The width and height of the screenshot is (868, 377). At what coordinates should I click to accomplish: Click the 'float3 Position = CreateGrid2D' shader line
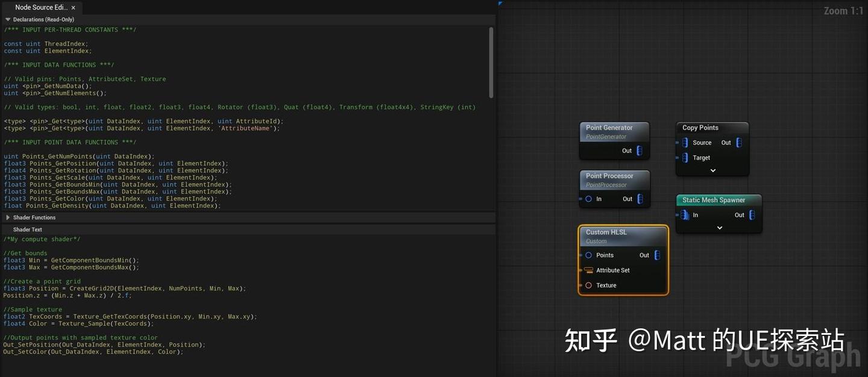coord(125,288)
